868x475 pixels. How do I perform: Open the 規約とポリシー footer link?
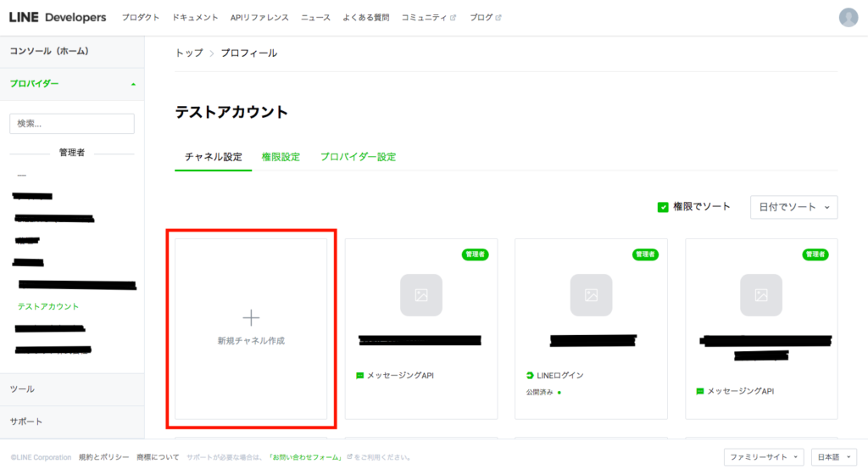[x=103, y=457]
